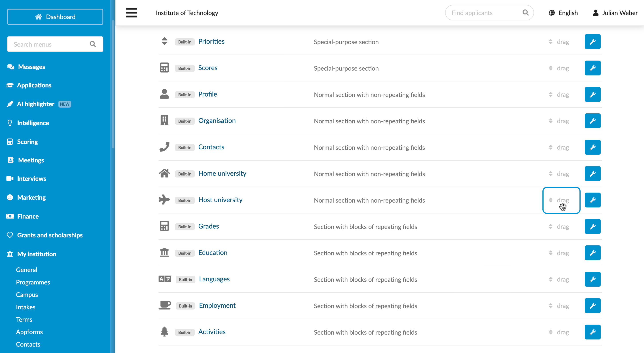
Task: Open wrench settings for Contacts section
Action: point(593,147)
